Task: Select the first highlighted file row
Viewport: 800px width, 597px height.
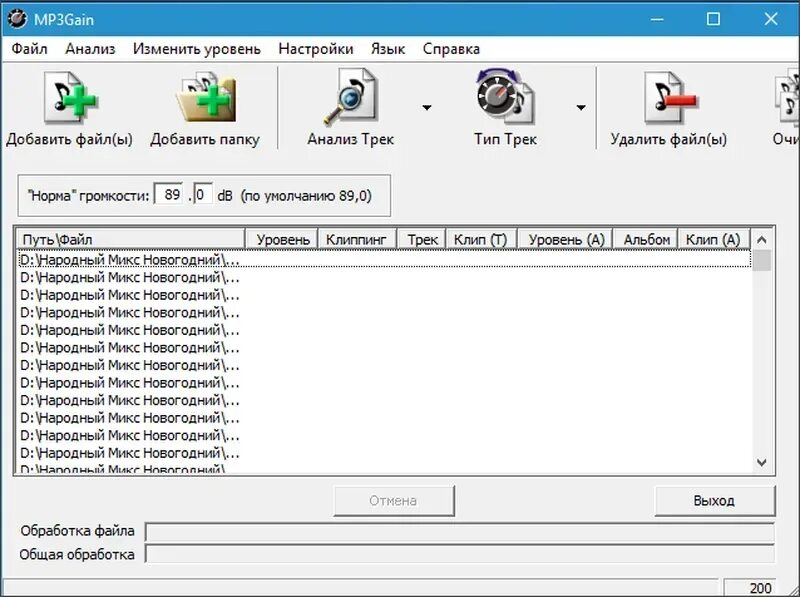Action: [384, 260]
